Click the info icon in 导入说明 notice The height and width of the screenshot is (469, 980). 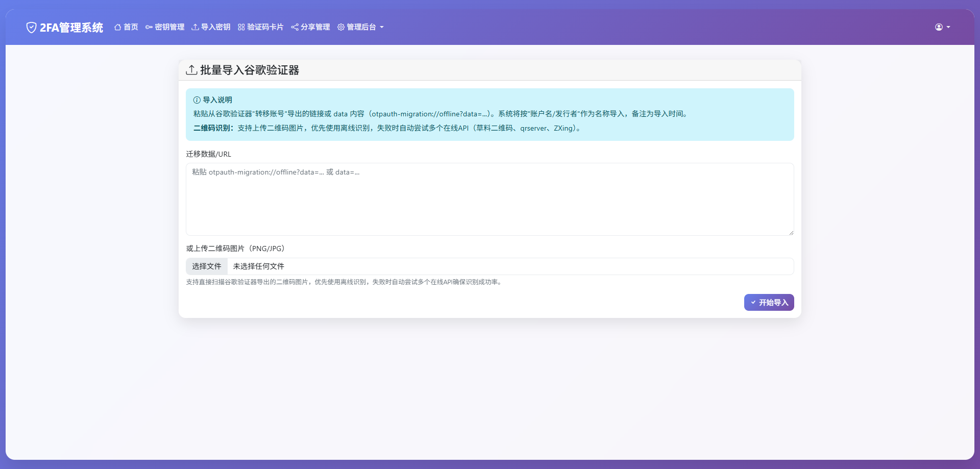pyautogui.click(x=197, y=100)
